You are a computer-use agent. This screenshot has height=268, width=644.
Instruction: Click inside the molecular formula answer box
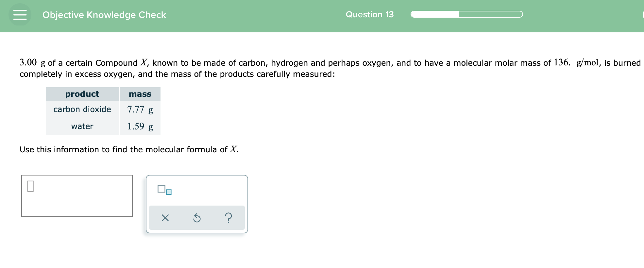pos(77,195)
